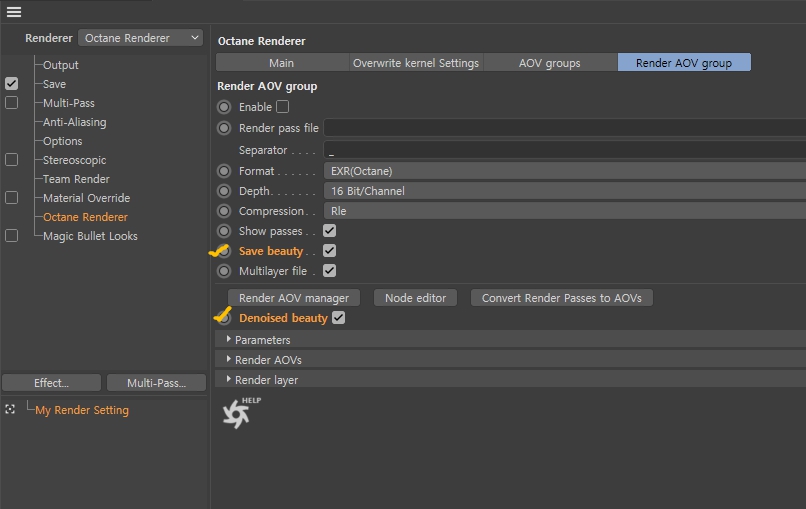
Task: Enable the Material Override checkbox
Action: point(11,197)
